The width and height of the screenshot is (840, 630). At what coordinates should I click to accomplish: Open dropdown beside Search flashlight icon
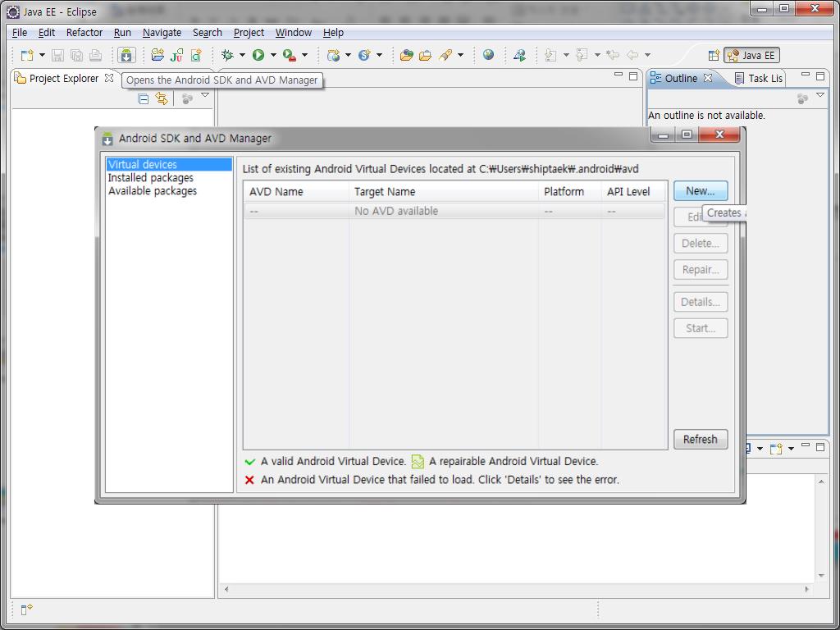[x=460, y=55]
